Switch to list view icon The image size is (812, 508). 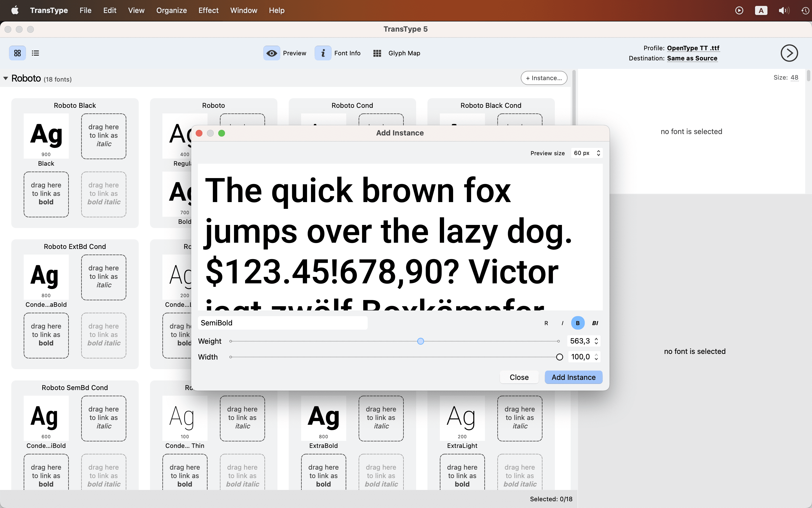click(35, 53)
